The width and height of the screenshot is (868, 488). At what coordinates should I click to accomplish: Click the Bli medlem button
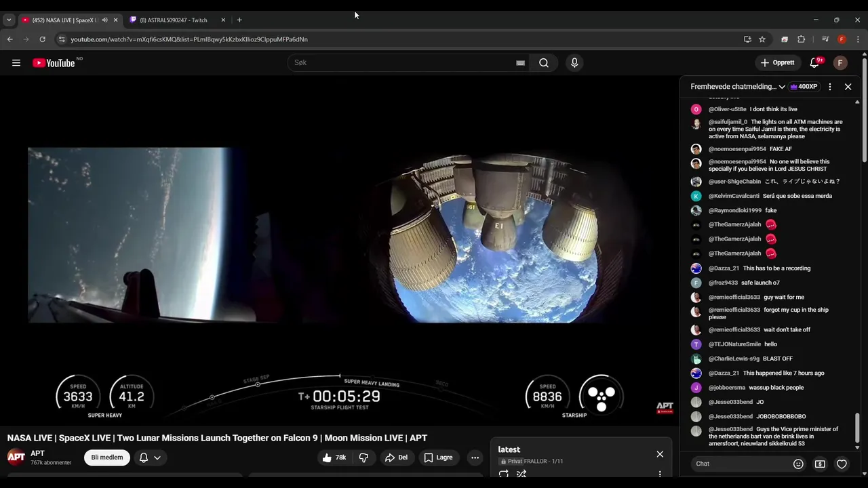pos(107,457)
